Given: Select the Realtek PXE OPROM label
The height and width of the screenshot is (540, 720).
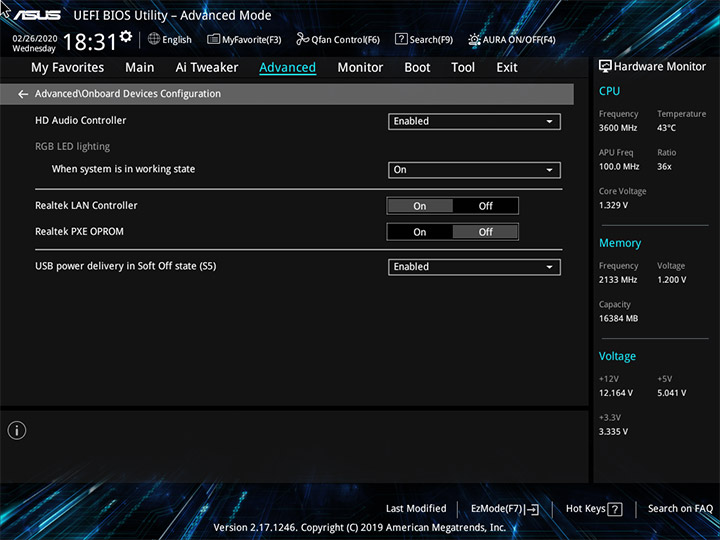Looking at the screenshot, I should pyautogui.click(x=79, y=231).
